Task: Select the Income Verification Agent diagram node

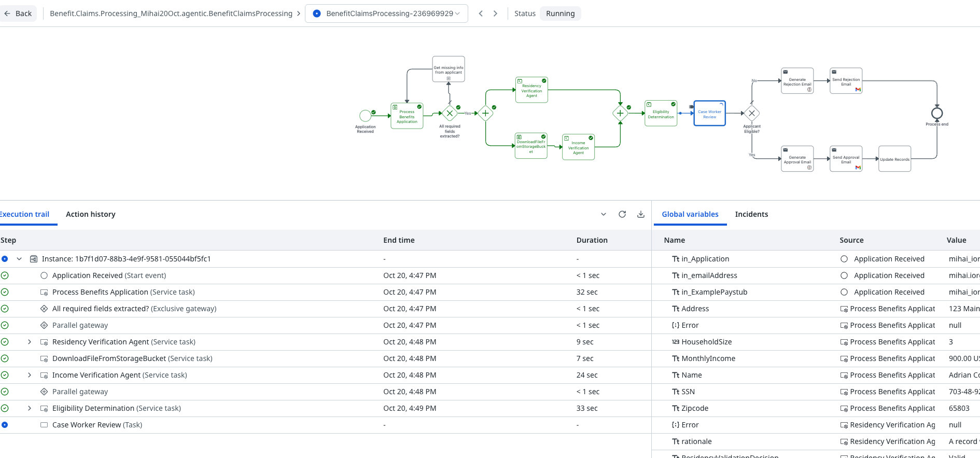Action: tap(578, 147)
